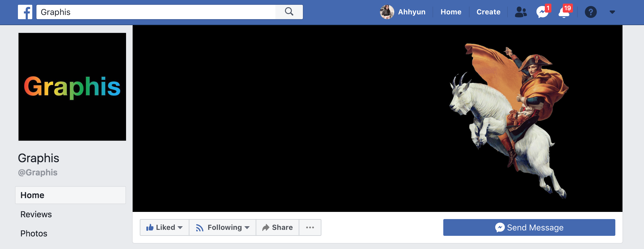
Task: Click the @Graphis username
Action: point(38,172)
